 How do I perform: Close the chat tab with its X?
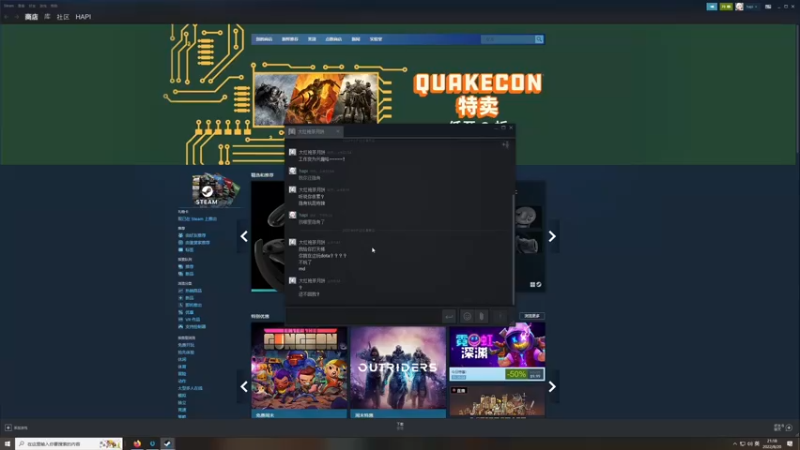[338, 132]
